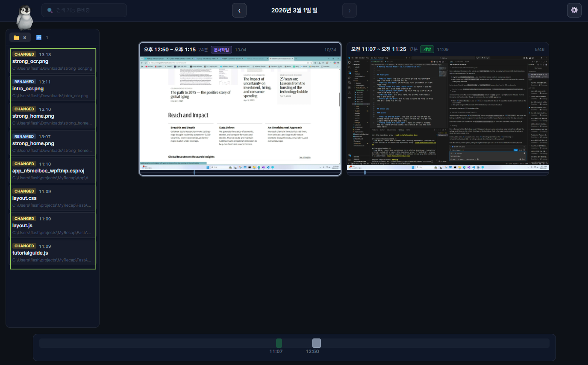Select the layout.css file entry

tap(53, 198)
